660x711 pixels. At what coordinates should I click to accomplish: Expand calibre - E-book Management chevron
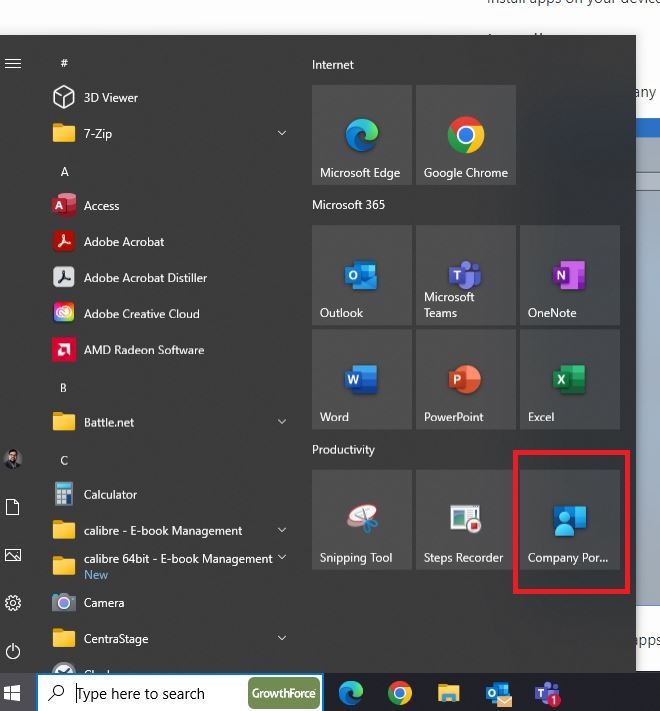[x=281, y=530]
